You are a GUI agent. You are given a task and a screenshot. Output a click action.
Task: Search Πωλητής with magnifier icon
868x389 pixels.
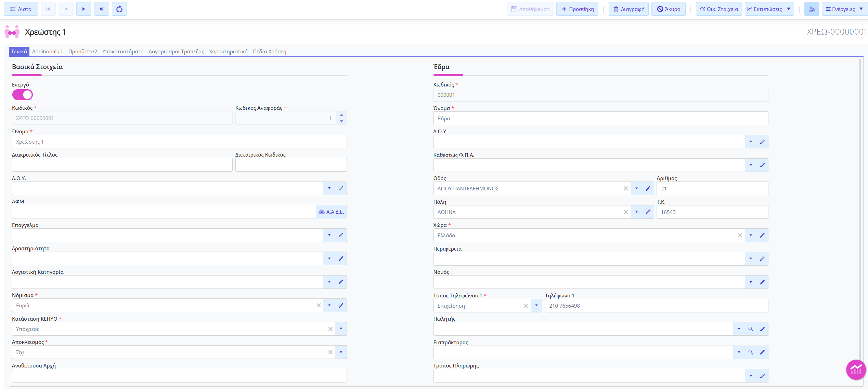coord(751,329)
